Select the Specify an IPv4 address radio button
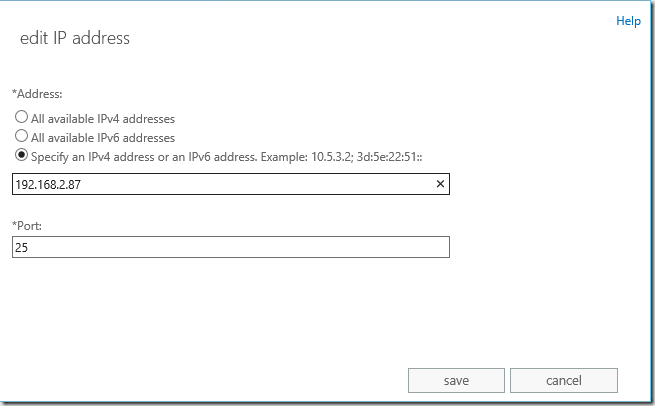The image size is (655, 406). coord(21,155)
